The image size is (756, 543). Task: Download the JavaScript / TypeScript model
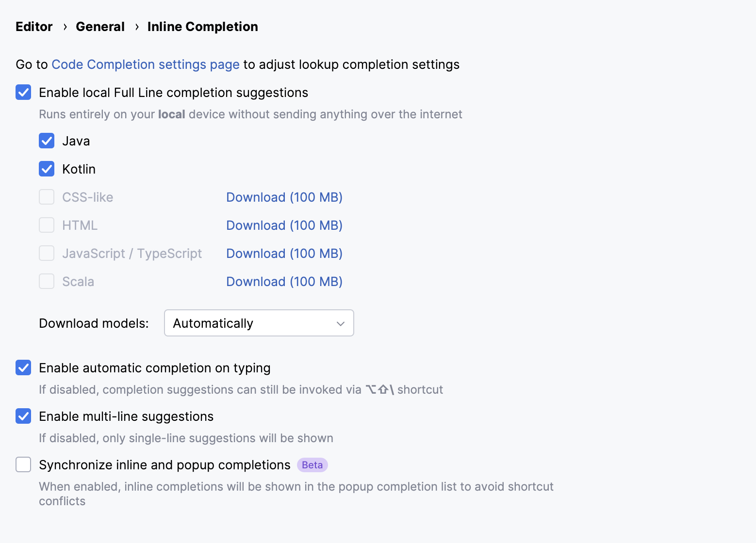pos(284,253)
